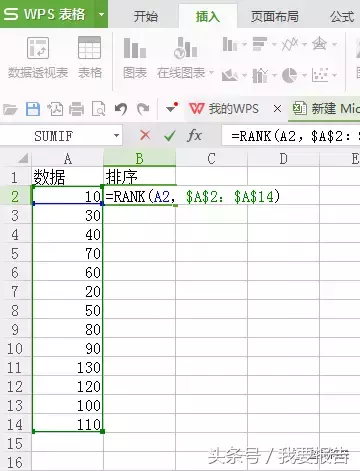Insert a 数据透视表 pivot table

38,58
